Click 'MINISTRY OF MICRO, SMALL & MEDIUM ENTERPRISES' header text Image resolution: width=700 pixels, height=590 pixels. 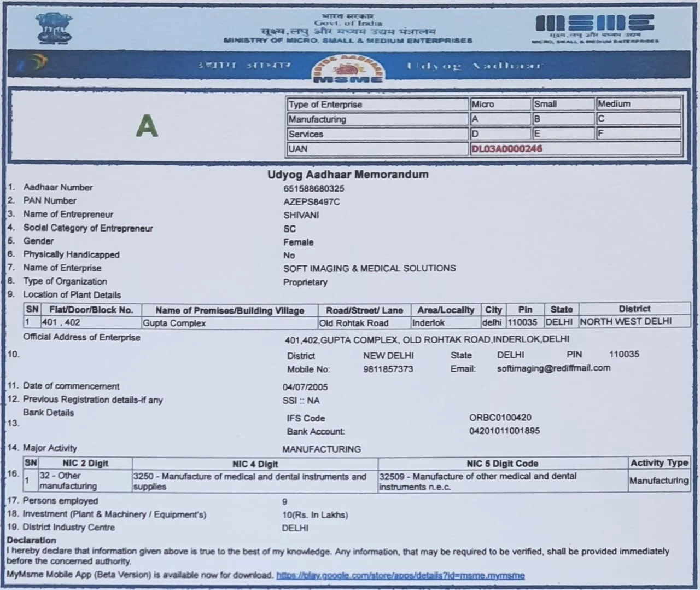(x=348, y=40)
